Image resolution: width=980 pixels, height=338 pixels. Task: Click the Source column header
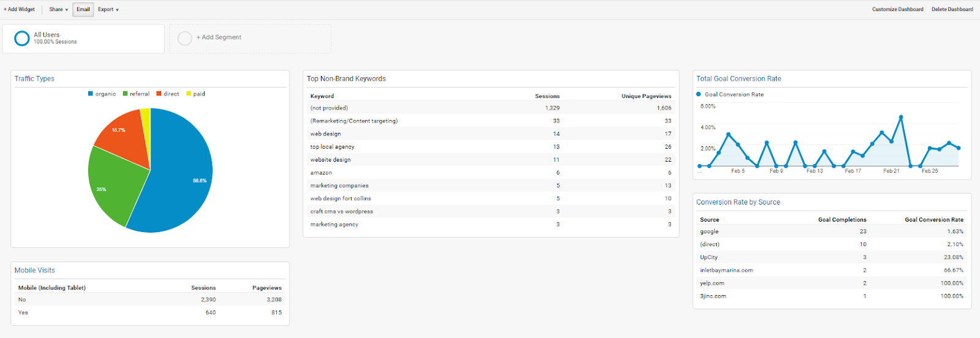point(710,219)
